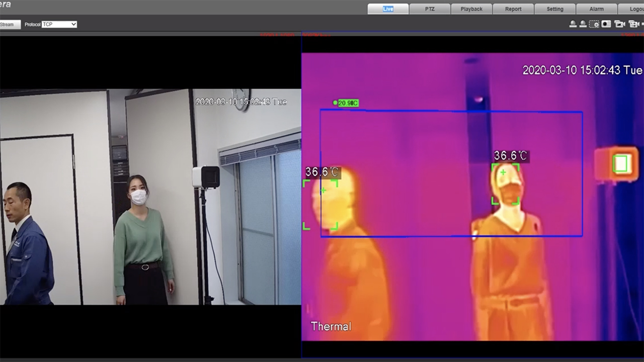Screen dimensions: 644x362
Task: Switch to the Live tab
Action: (388, 9)
